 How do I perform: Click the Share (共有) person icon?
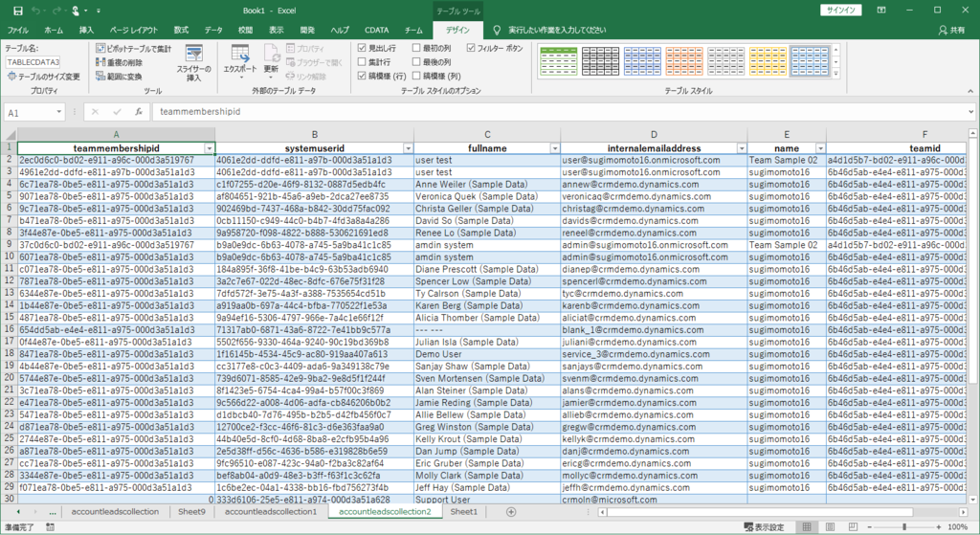coord(943,30)
